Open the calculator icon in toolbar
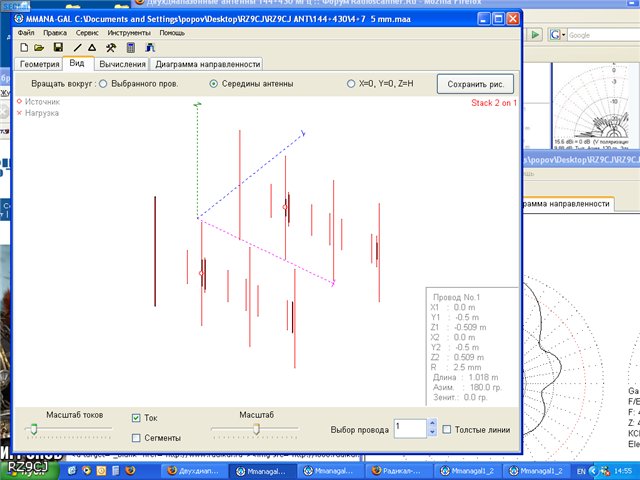The height and width of the screenshot is (480, 640). click(x=131, y=48)
